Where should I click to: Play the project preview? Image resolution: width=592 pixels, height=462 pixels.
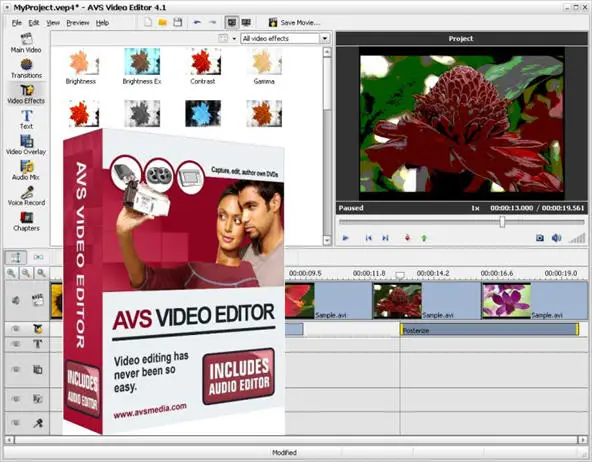coord(345,238)
